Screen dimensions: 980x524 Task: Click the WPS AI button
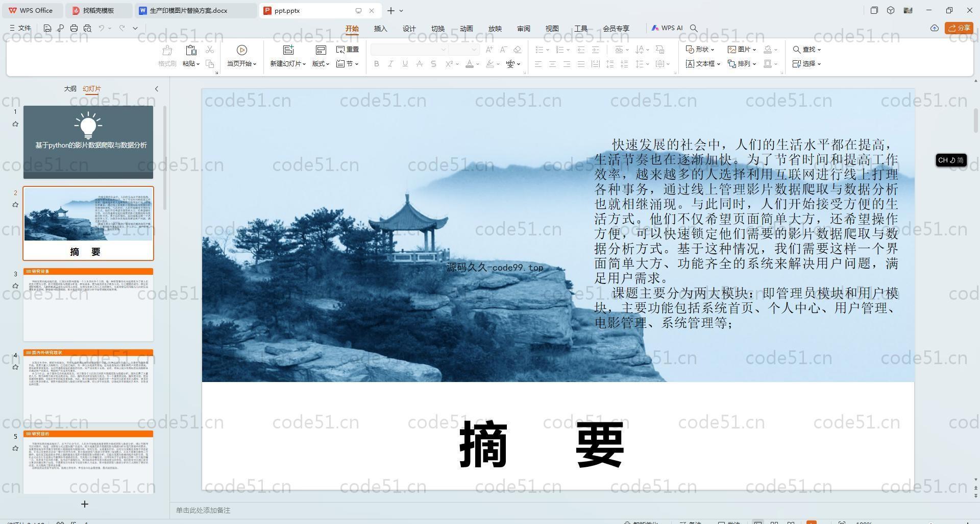667,28
